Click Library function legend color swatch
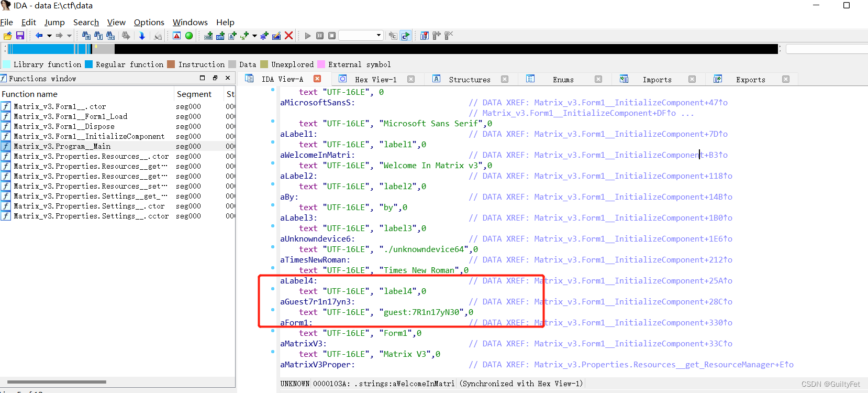868x393 pixels. pos(7,64)
